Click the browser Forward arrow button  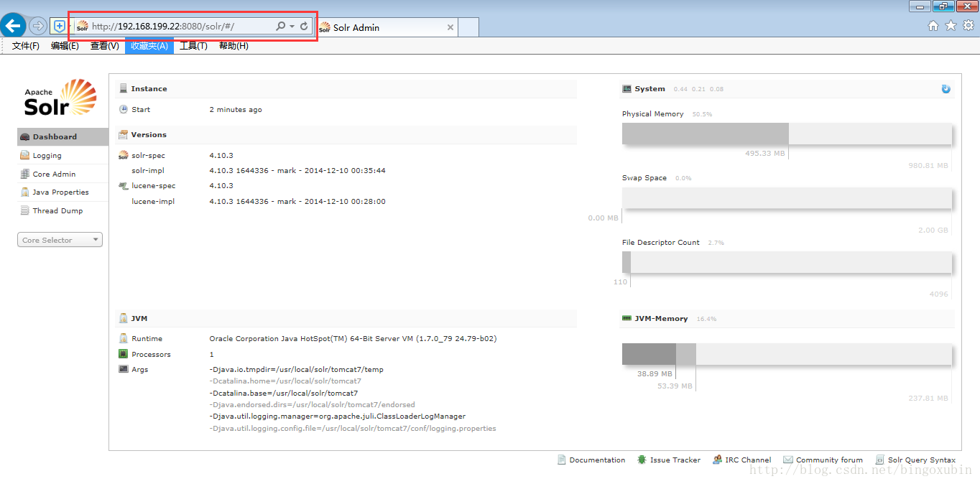(x=37, y=26)
